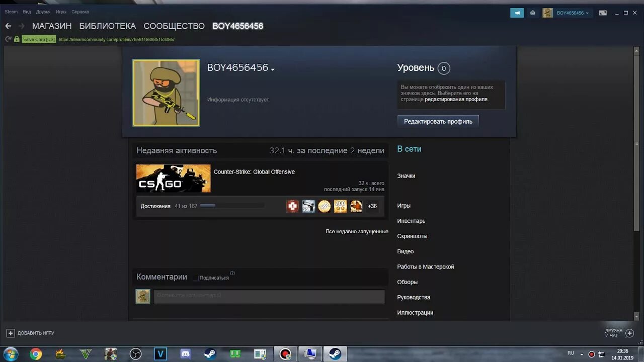Viewport: 644px width, 362px height.
Task: Click the page reload icon
Action: [x=8, y=39]
